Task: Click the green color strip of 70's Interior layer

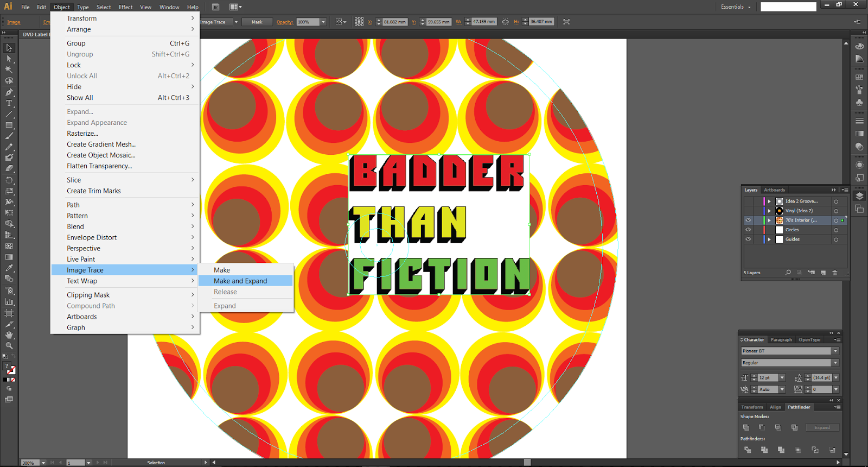Action: click(x=764, y=220)
